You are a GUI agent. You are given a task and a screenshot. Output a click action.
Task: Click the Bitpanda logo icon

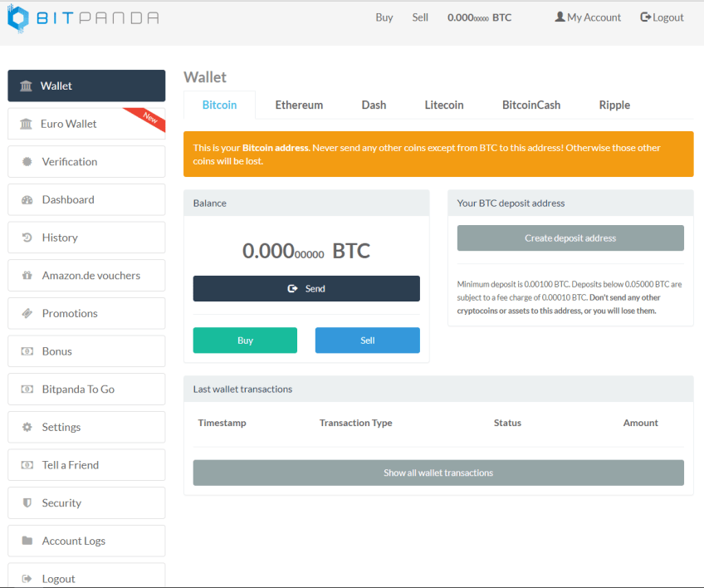tap(18, 18)
